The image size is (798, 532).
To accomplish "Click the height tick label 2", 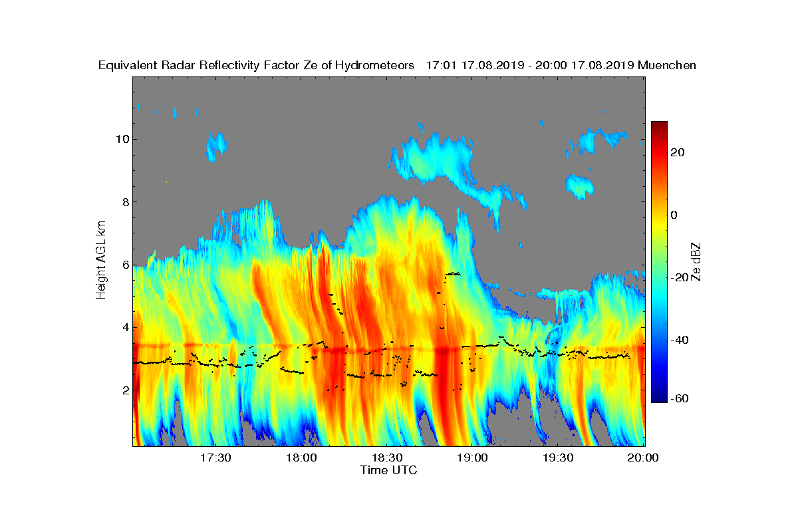I will [125, 390].
